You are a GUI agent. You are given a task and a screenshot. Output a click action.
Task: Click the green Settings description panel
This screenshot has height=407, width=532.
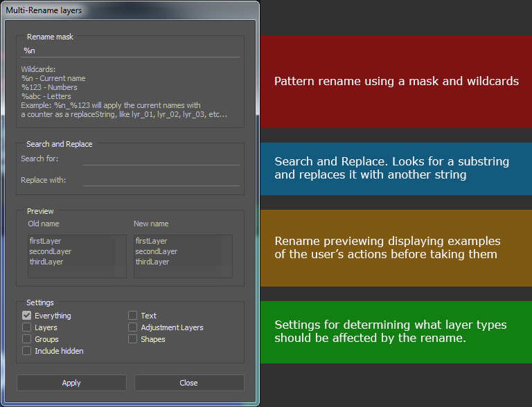tap(396, 332)
